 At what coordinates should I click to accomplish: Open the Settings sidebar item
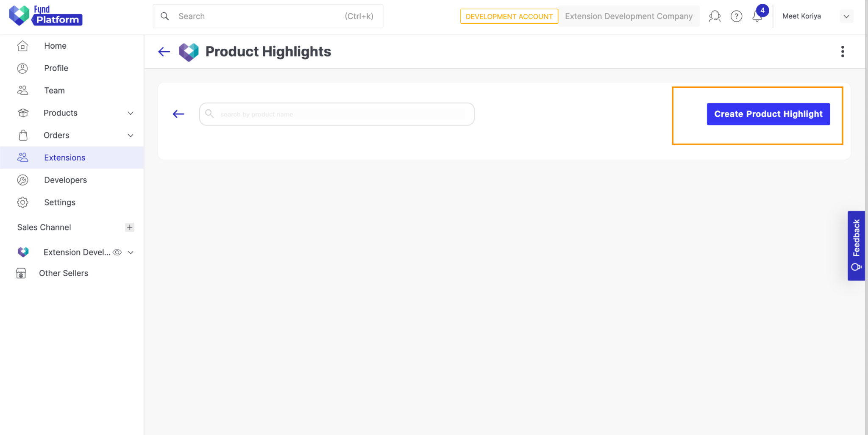(x=72, y=202)
